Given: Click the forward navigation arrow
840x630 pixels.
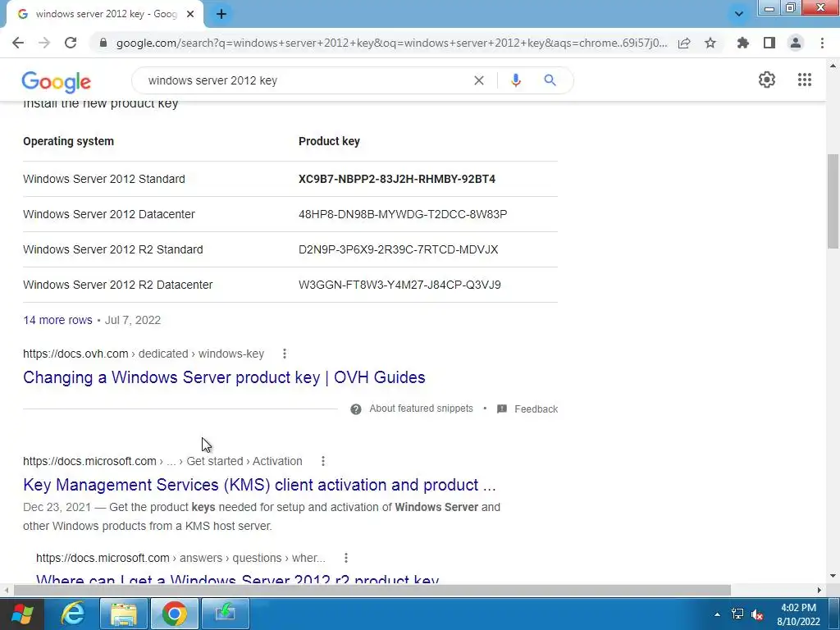Looking at the screenshot, I should click(x=44, y=43).
